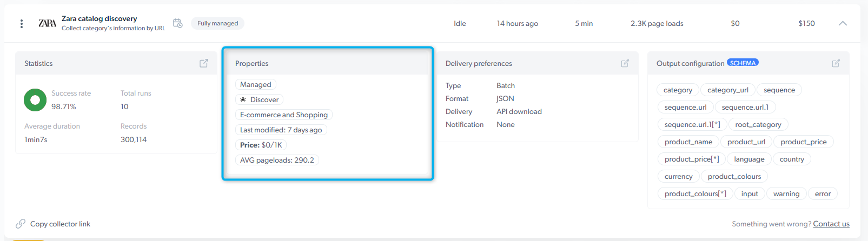
Task: Click the Price: $0/1K tag
Action: coord(261,145)
